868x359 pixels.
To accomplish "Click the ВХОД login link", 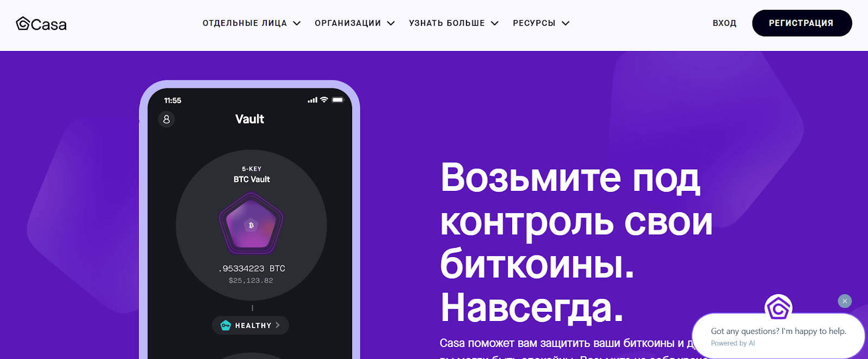I will click(x=725, y=23).
